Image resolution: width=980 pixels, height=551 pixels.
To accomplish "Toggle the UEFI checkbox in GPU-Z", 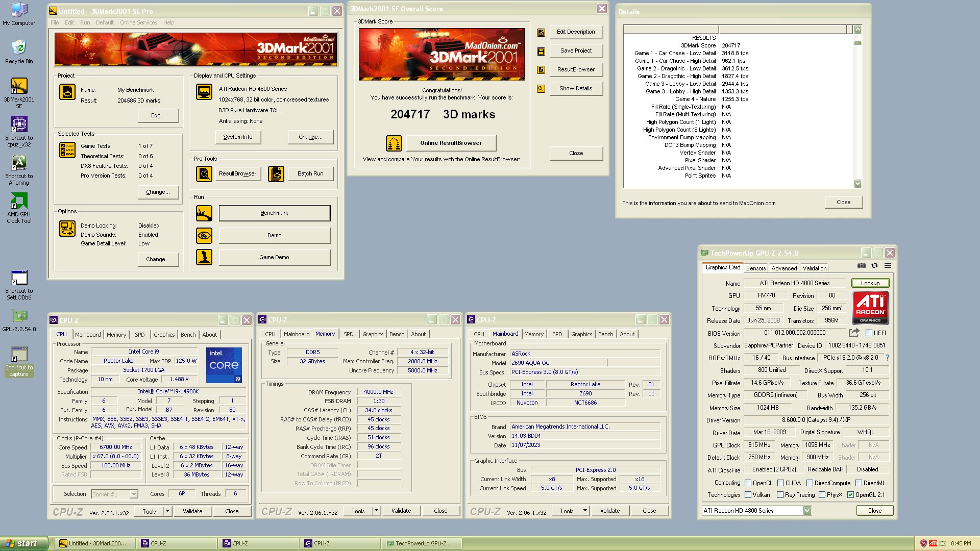I will coord(869,333).
